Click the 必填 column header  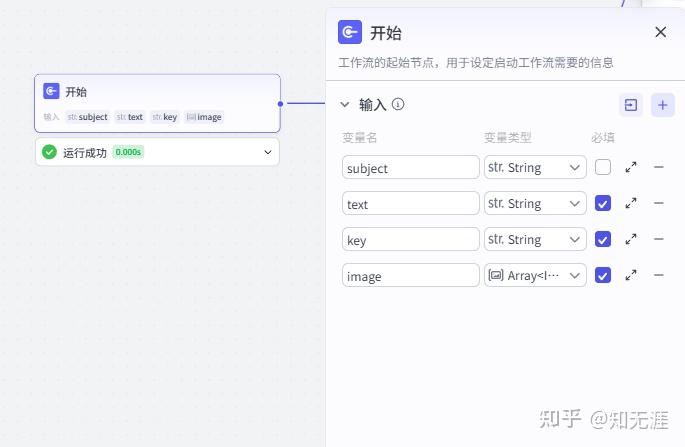point(603,138)
